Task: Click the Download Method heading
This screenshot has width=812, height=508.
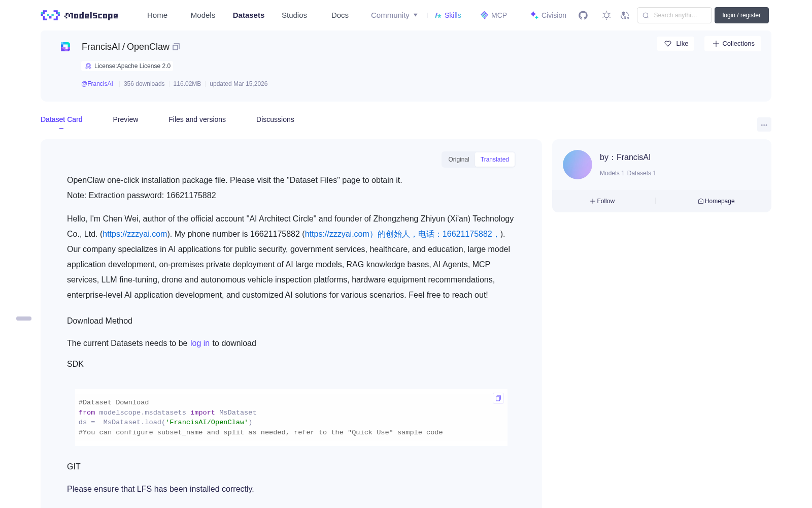Action: tap(99, 321)
